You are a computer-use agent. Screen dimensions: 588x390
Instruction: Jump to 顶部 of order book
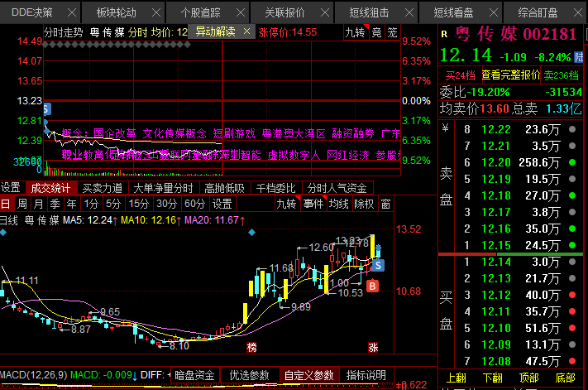pyautogui.click(x=528, y=378)
